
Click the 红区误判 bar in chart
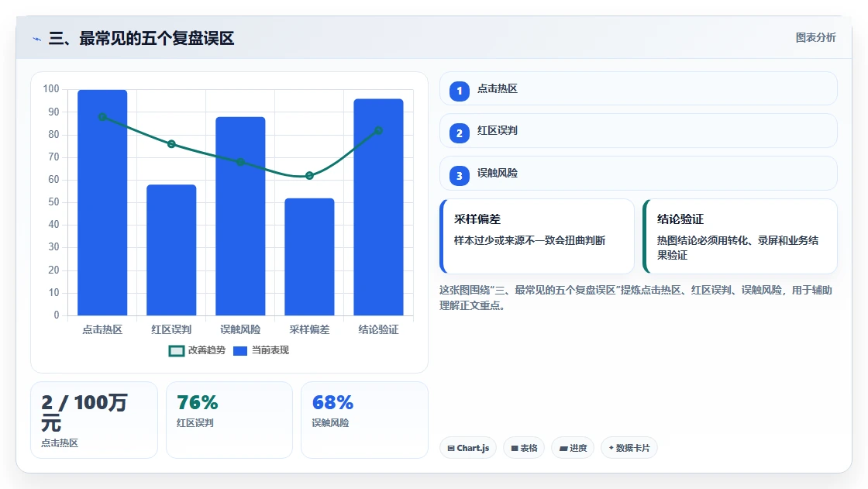[171, 250]
